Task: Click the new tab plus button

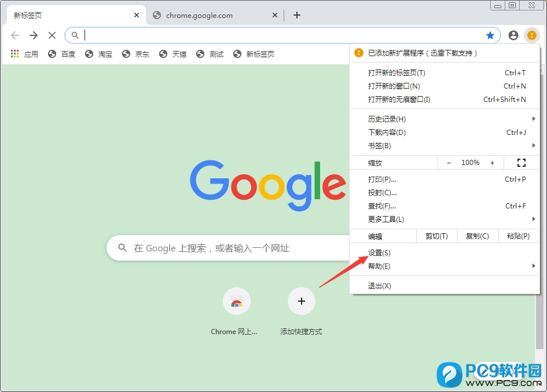Action: [297, 15]
